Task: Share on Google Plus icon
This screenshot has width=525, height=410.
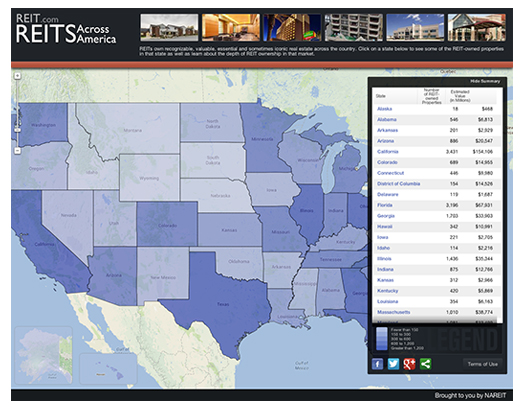Action: (409, 364)
